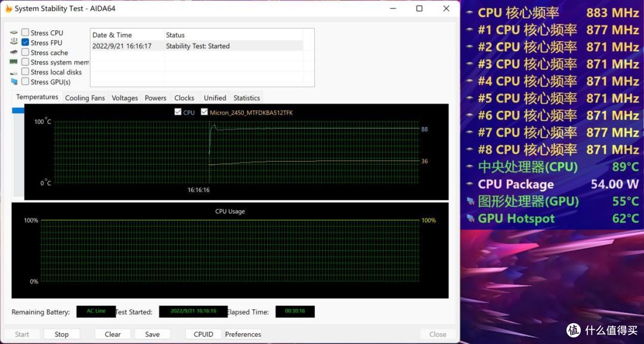Click the CPU chip icon beside Stress CPU
The image size is (644, 344).
[14, 32]
